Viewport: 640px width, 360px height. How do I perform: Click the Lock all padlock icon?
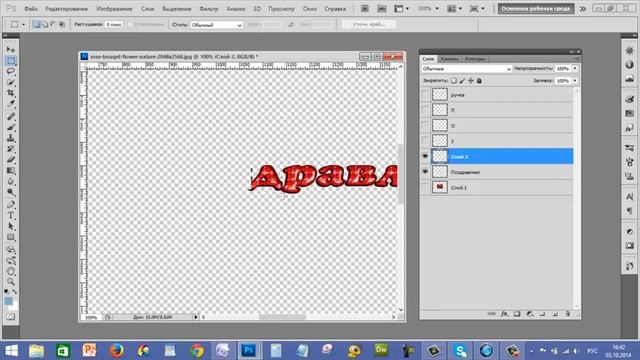coord(479,81)
